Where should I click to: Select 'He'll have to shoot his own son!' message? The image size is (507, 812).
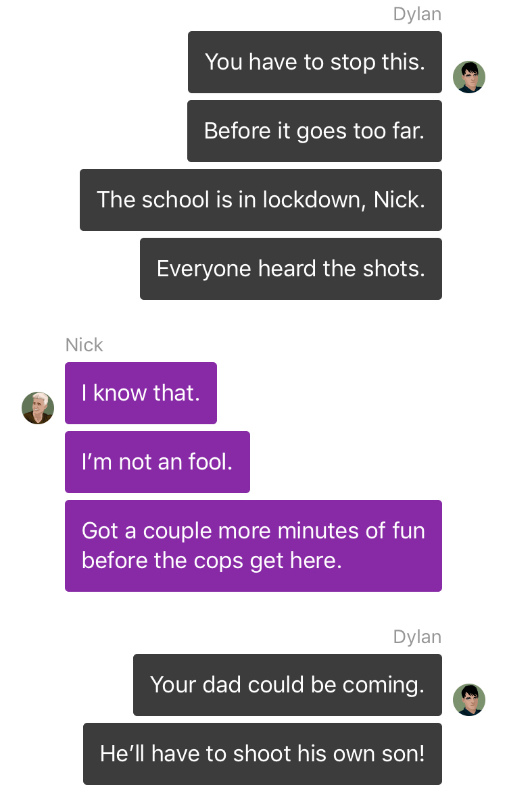point(262,754)
